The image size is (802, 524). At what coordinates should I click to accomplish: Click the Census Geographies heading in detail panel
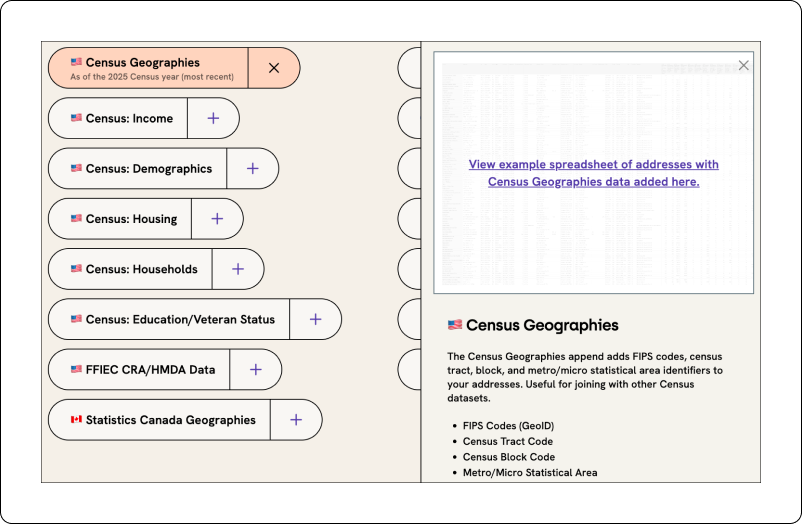[x=542, y=325]
